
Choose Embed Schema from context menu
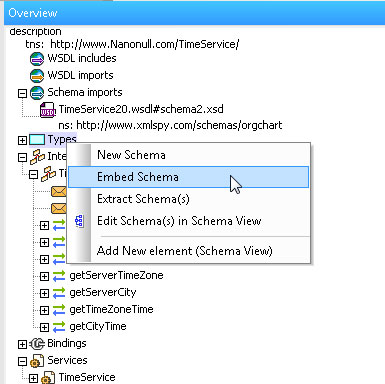[x=189, y=177]
